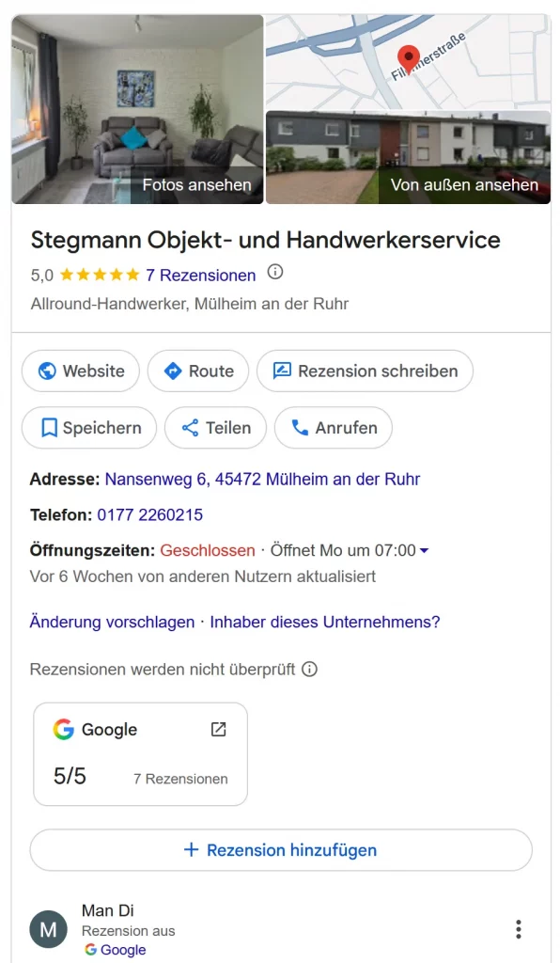
Task: Open the street view "Von außen ansehen"
Action: tap(408, 157)
